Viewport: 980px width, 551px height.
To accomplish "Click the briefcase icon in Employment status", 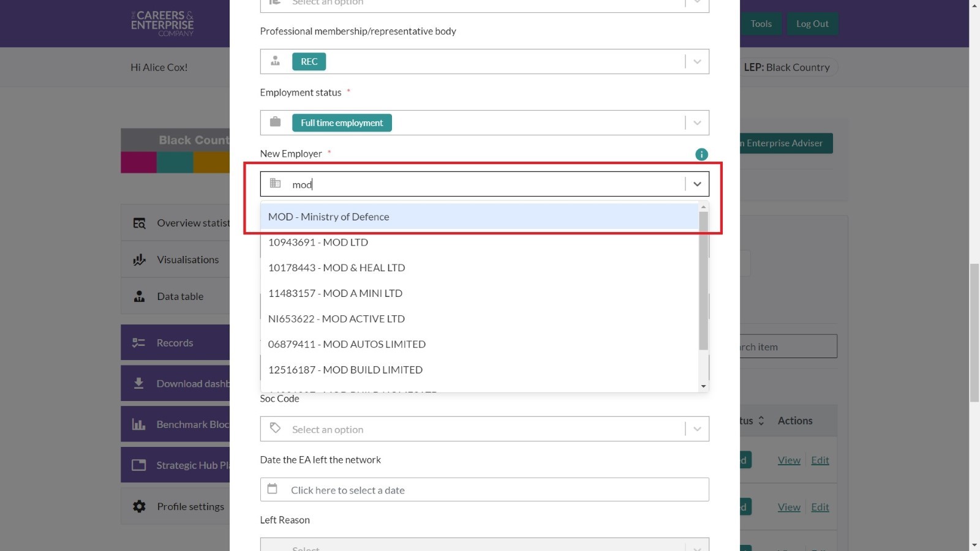I will pyautogui.click(x=276, y=122).
